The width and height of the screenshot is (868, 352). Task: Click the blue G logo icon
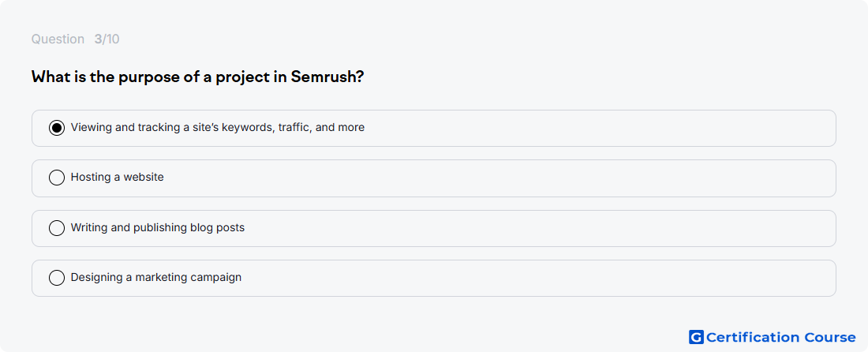(x=696, y=337)
